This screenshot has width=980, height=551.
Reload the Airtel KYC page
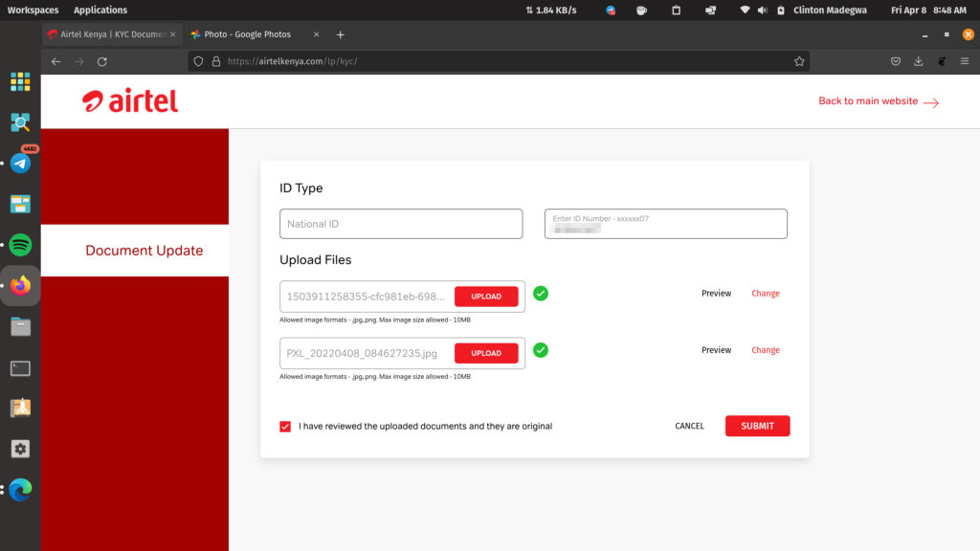[101, 61]
